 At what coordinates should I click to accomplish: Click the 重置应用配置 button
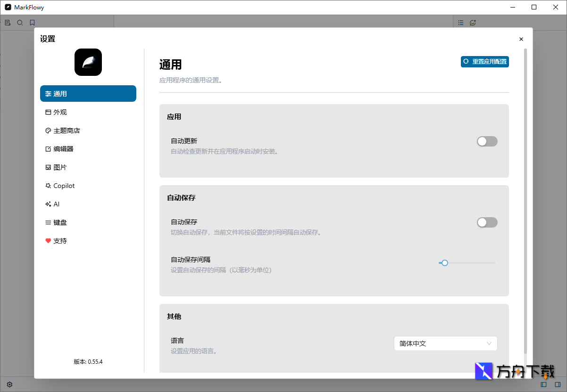click(484, 62)
